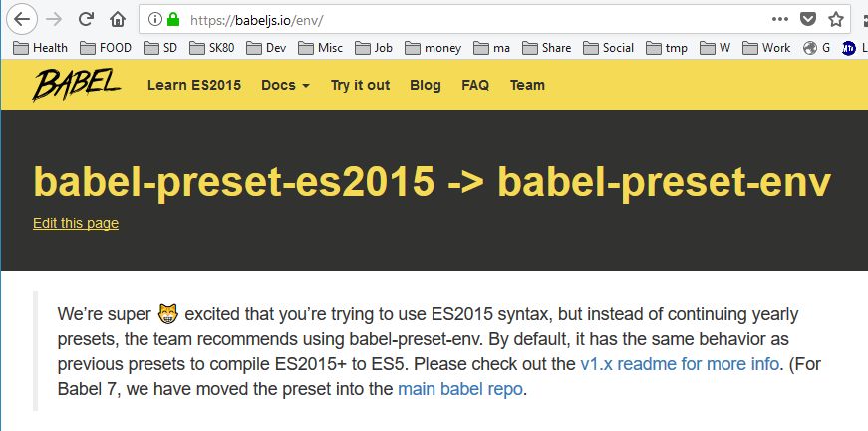Click the Babel logo

coord(76,85)
